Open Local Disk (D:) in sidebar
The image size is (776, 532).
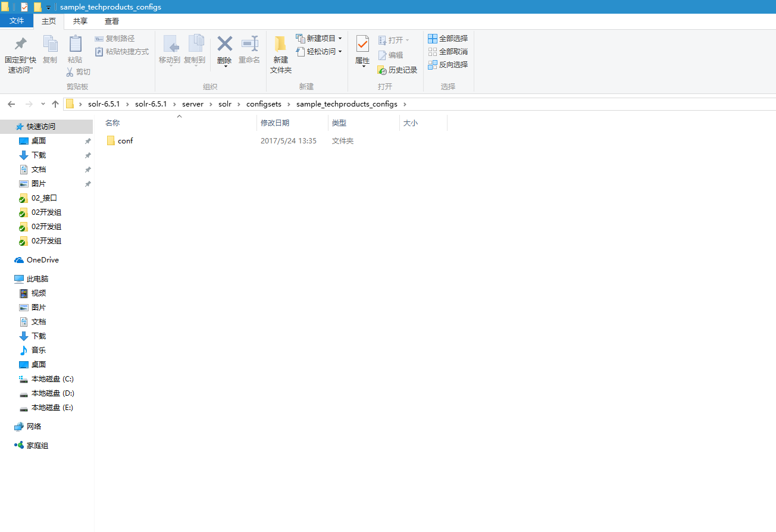(46, 393)
